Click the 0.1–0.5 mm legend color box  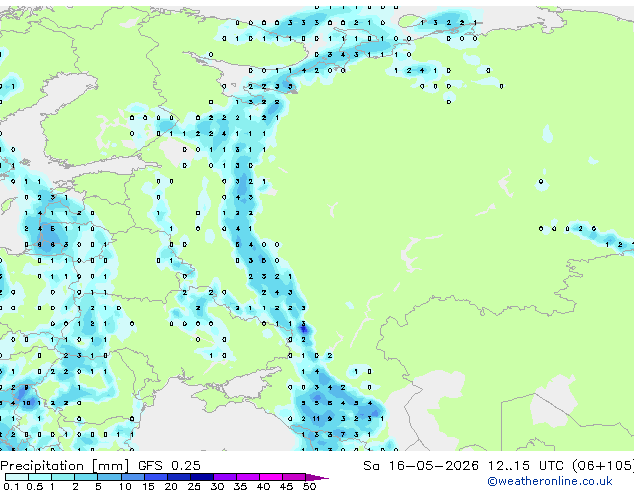(17, 477)
